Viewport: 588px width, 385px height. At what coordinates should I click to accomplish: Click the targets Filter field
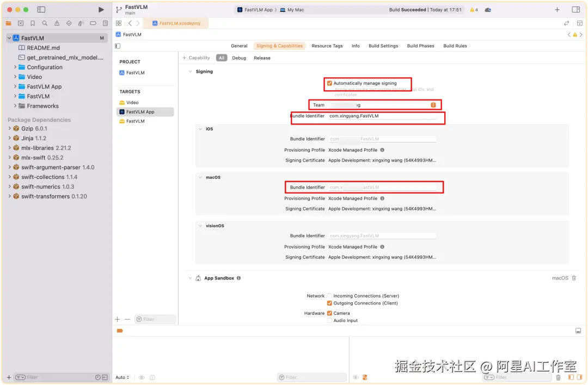tap(155, 319)
